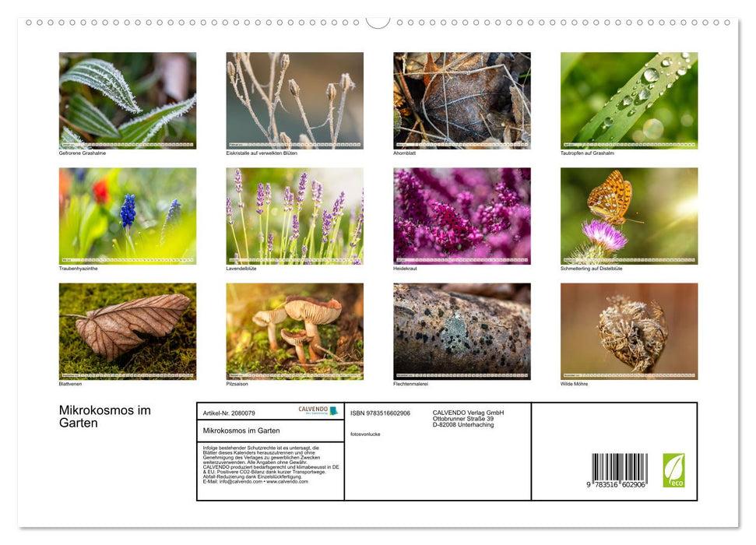This screenshot has width=756, height=545.
Task: Open the Tautropfen auf Grashalm photo
Action: 629,97
